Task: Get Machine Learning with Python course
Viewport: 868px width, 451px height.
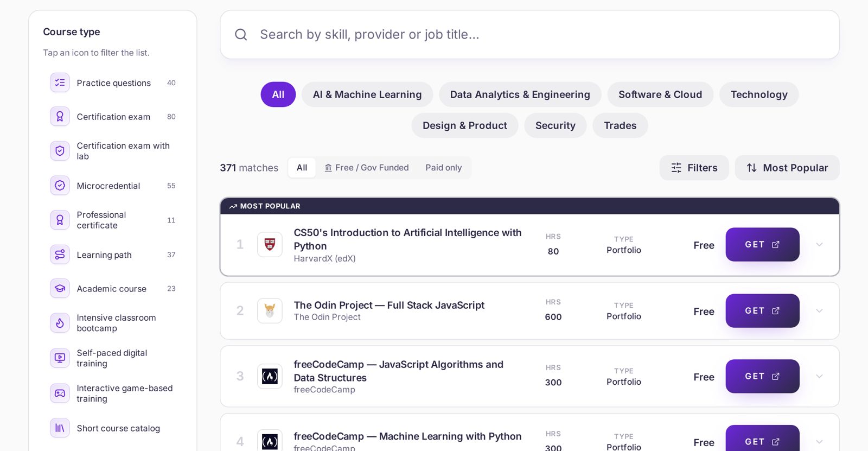Action: coord(762,439)
